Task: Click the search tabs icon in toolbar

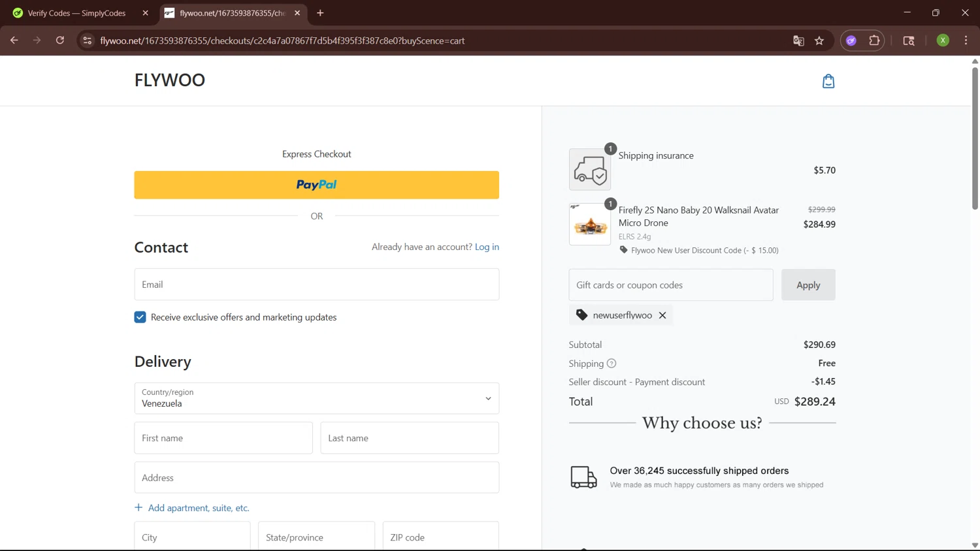Action: tap(909, 40)
